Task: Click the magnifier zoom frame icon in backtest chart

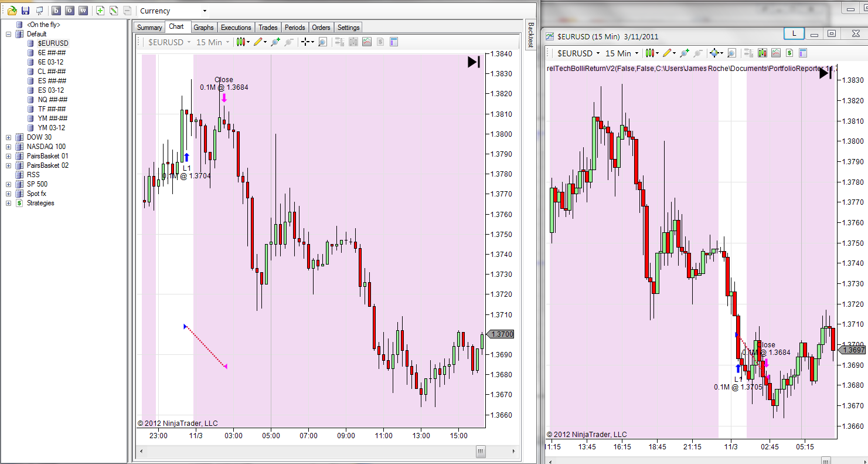Action: (322, 42)
